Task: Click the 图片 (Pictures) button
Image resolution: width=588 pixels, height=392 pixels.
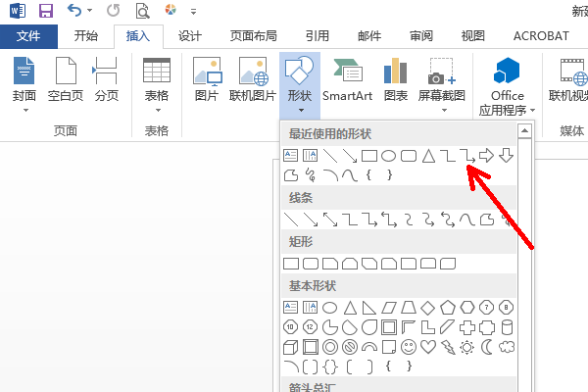Action: click(207, 79)
